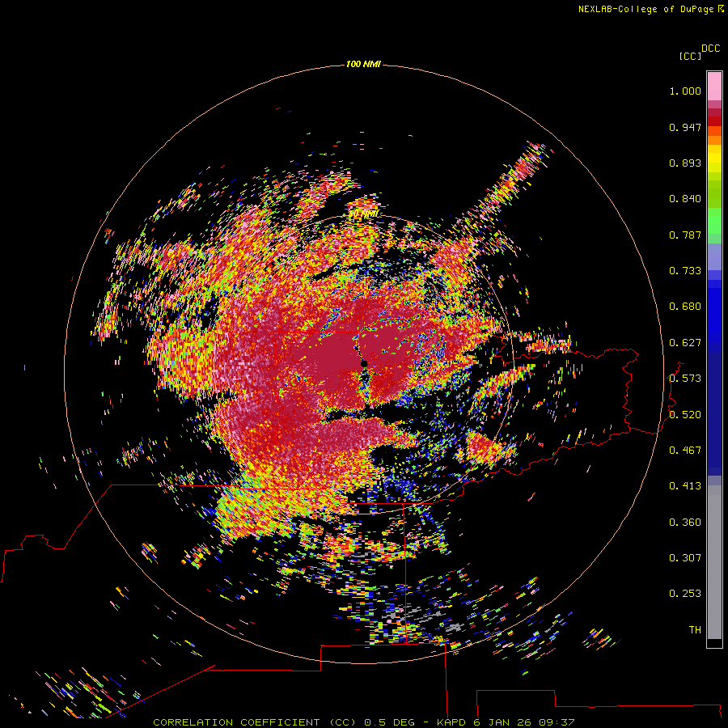Screen dimensions: 728x728
Task: Click the NEXLAB-College of DuPage label
Action: click(650, 9)
